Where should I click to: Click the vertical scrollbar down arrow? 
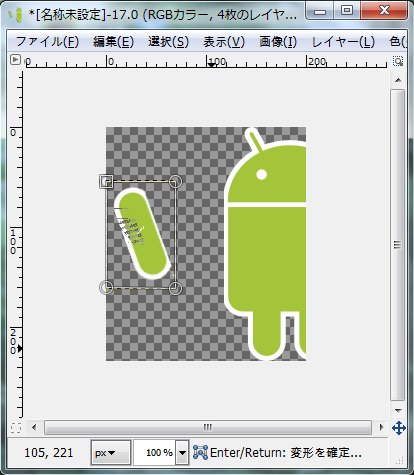pos(398,410)
